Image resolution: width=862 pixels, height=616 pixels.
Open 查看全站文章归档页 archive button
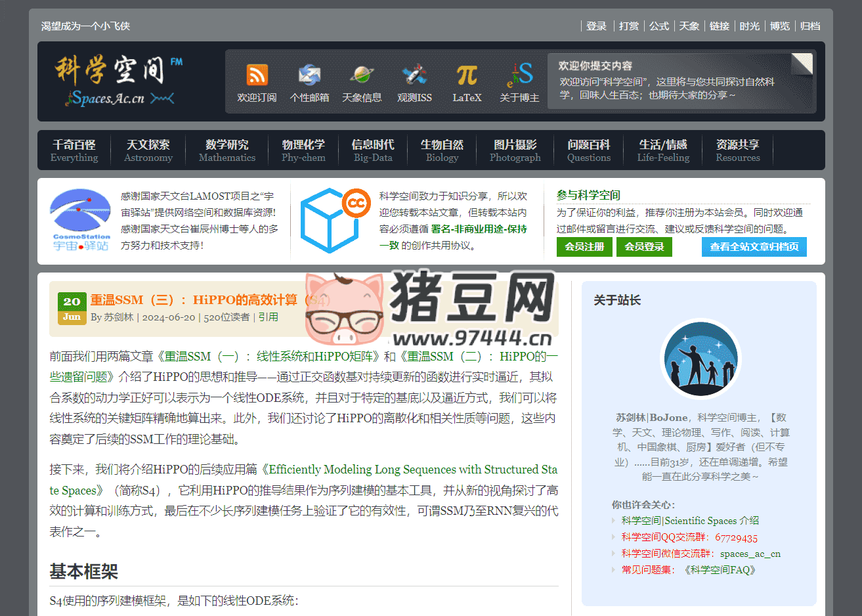tap(754, 248)
